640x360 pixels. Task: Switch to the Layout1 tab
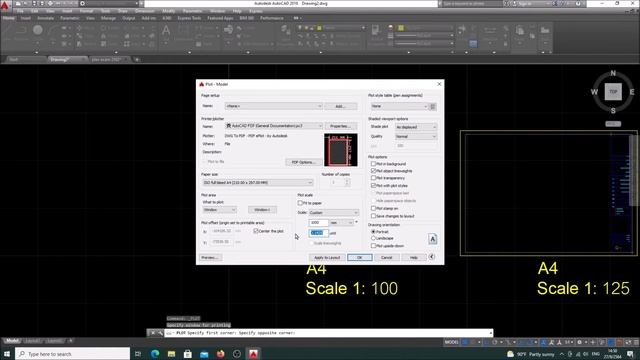(x=33, y=341)
